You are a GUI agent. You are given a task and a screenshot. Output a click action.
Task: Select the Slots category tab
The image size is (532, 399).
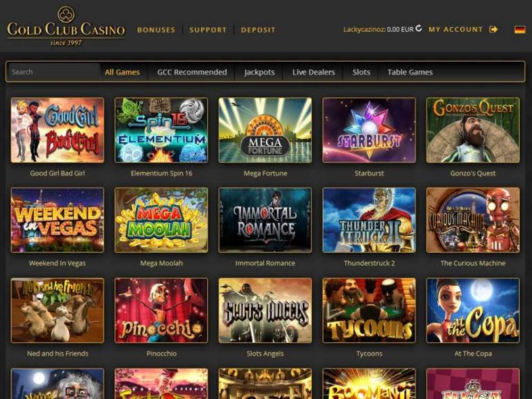tap(361, 72)
